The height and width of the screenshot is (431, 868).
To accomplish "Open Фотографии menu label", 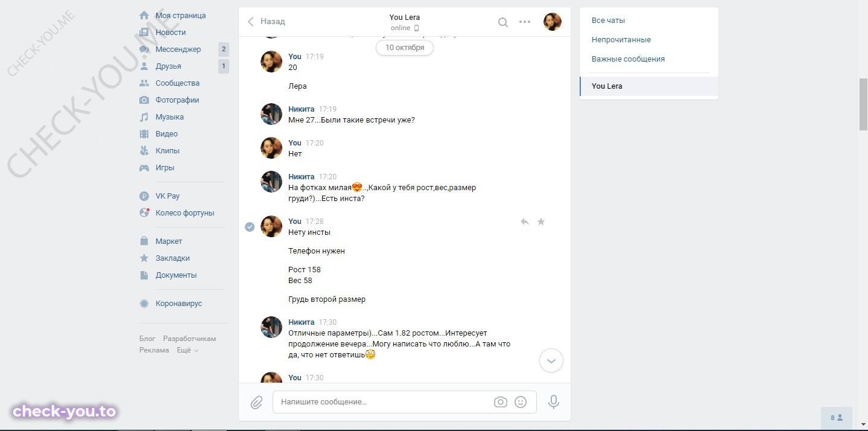I will pyautogui.click(x=177, y=100).
